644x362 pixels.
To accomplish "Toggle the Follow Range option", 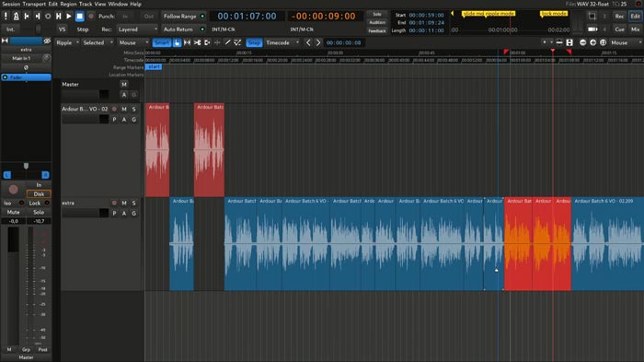I will pos(184,16).
